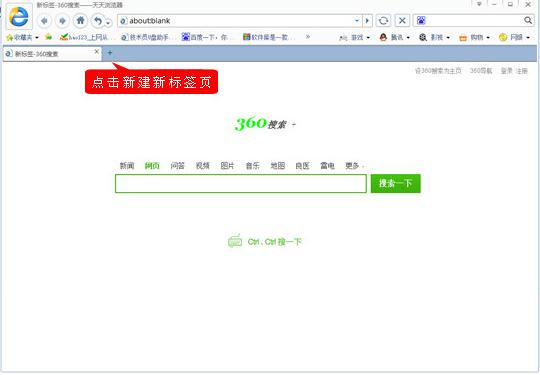Click the back navigation arrow
The image size is (540, 375).
[44, 21]
